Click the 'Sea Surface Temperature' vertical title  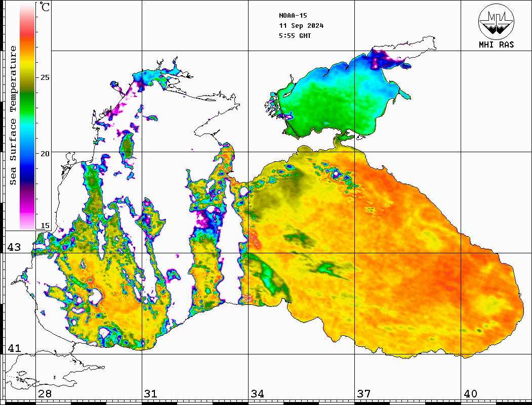pos(13,115)
